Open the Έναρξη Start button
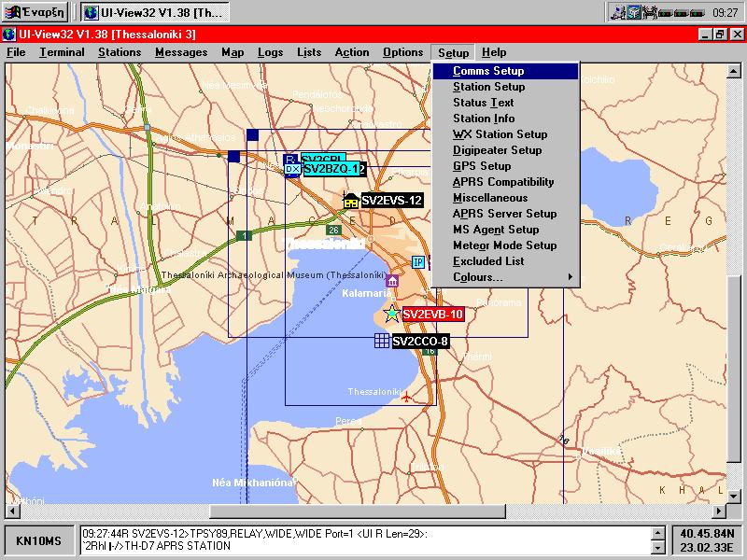This screenshot has height=560, width=747. (x=35, y=12)
